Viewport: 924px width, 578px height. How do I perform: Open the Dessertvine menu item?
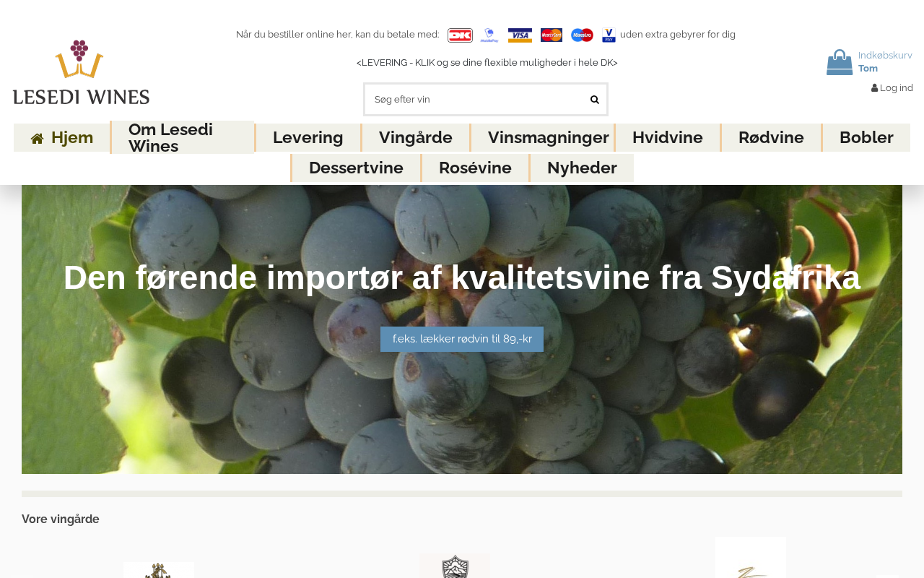pyautogui.click(x=356, y=168)
